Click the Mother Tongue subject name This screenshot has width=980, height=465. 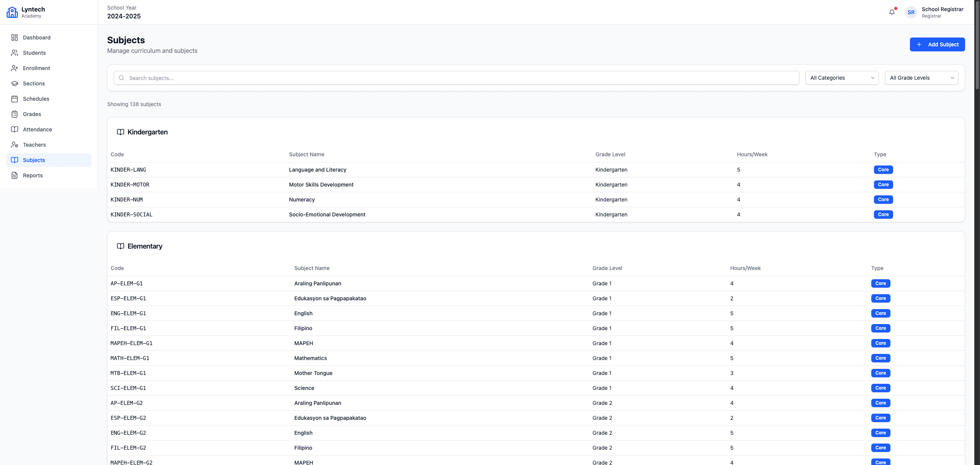point(313,373)
